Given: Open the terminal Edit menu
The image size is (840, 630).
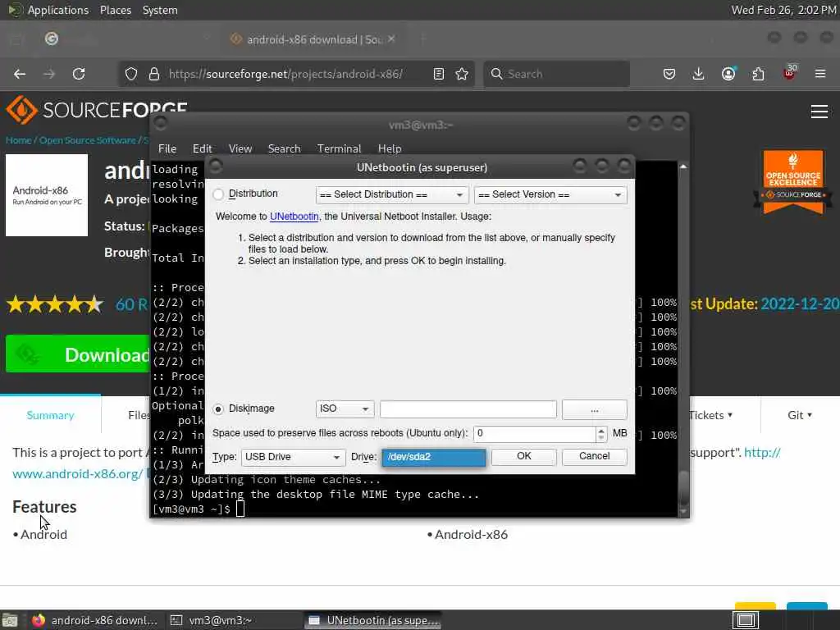Looking at the screenshot, I should (202, 148).
